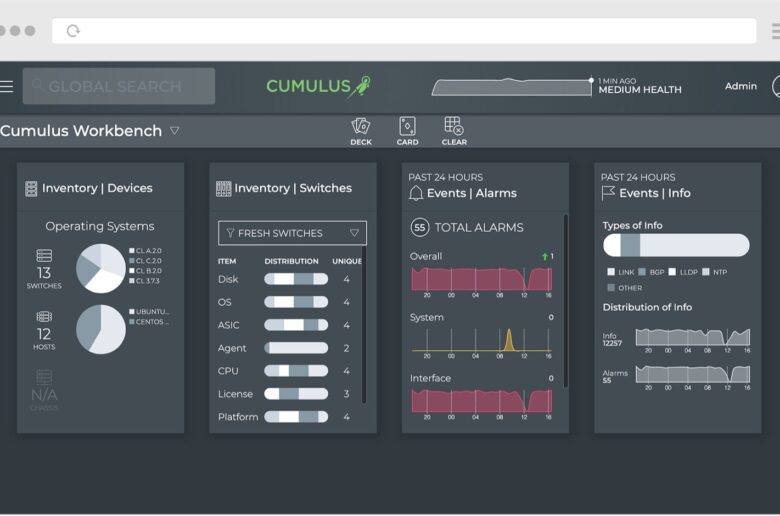Click the Overall alarms chart

[482, 280]
